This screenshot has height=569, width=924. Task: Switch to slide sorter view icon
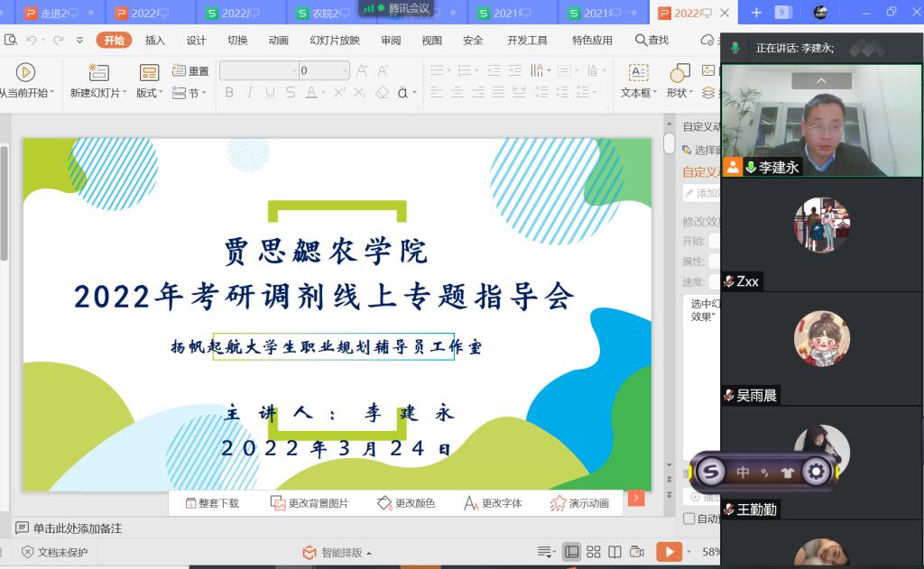point(593,552)
